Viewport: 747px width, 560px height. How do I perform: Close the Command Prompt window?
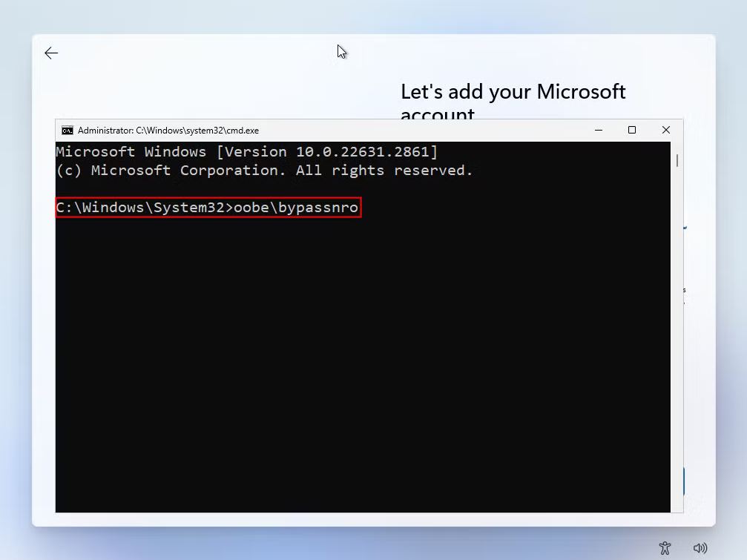(x=666, y=130)
